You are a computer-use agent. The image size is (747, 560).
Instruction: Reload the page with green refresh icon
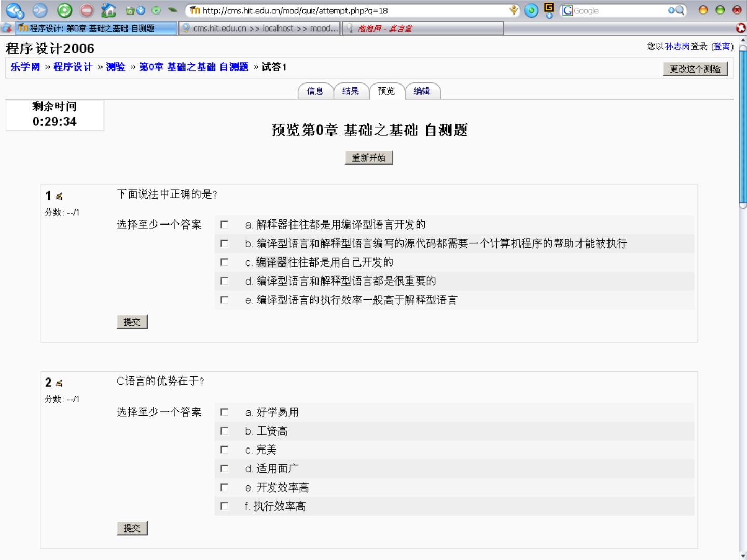click(x=64, y=10)
